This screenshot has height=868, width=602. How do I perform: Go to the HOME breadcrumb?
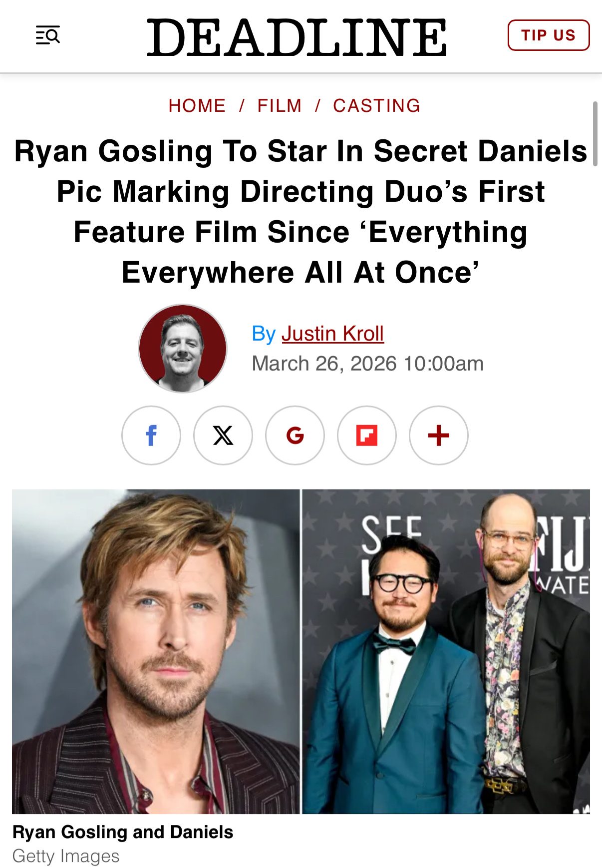tap(197, 106)
